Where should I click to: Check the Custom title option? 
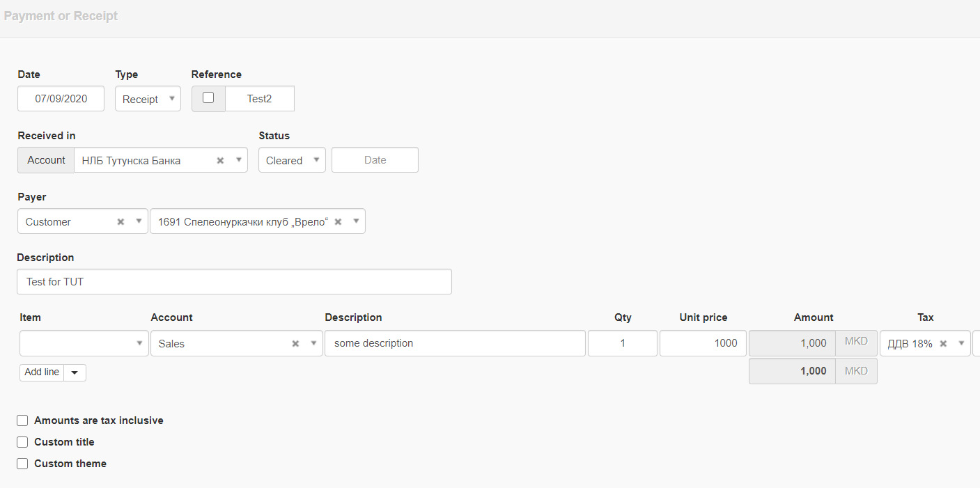pos(23,442)
